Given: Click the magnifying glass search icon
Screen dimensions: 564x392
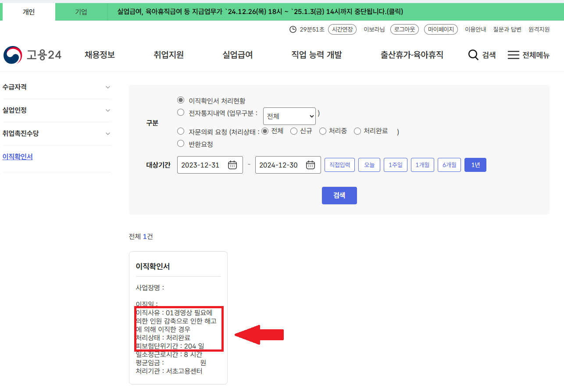Looking at the screenshot, I should click(473, 55).
